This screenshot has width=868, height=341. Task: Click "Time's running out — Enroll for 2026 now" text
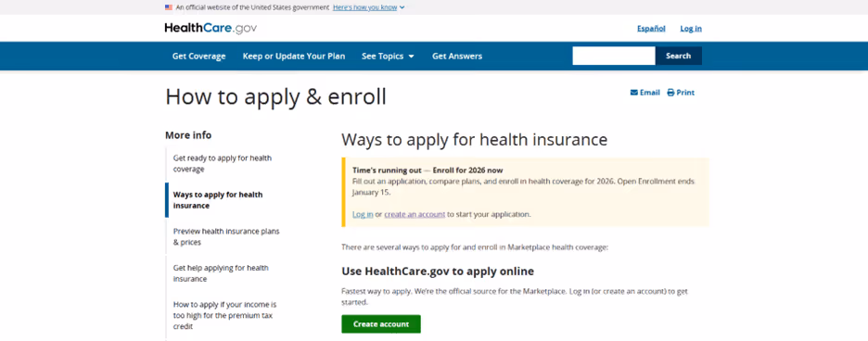(428, 170)
